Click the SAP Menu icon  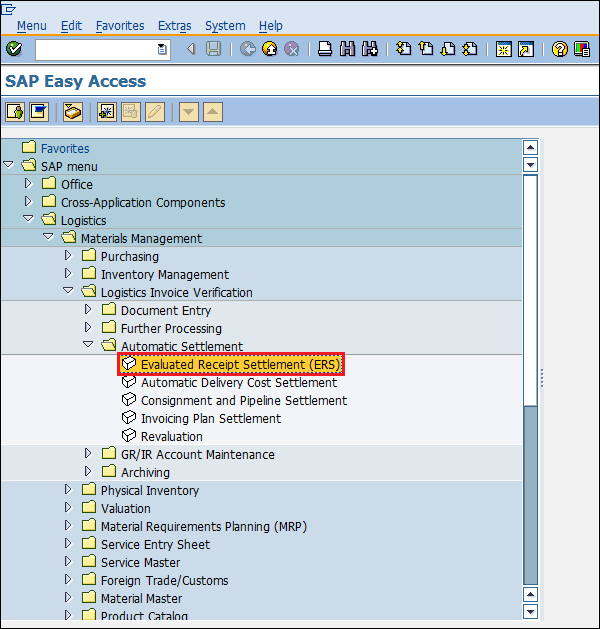pyautogui.click(x=39, y=112)
